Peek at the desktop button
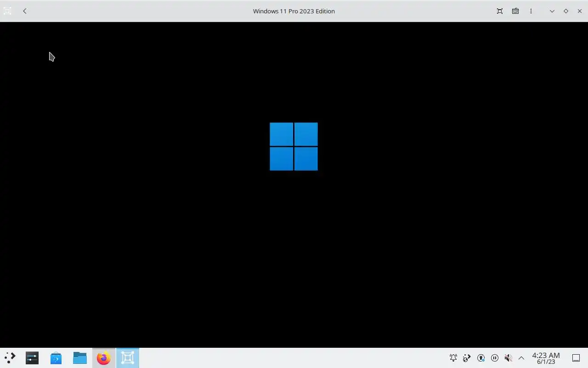Screen dimensions: 588x368 click(x=576, y=358)
